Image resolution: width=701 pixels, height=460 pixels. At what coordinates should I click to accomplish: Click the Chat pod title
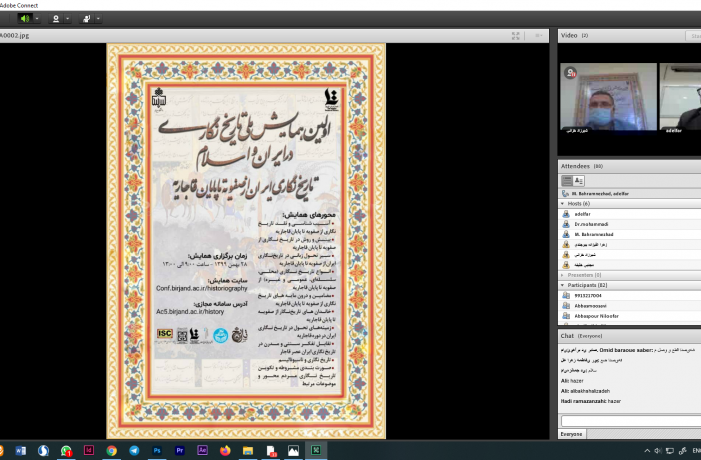coord(567,336)
